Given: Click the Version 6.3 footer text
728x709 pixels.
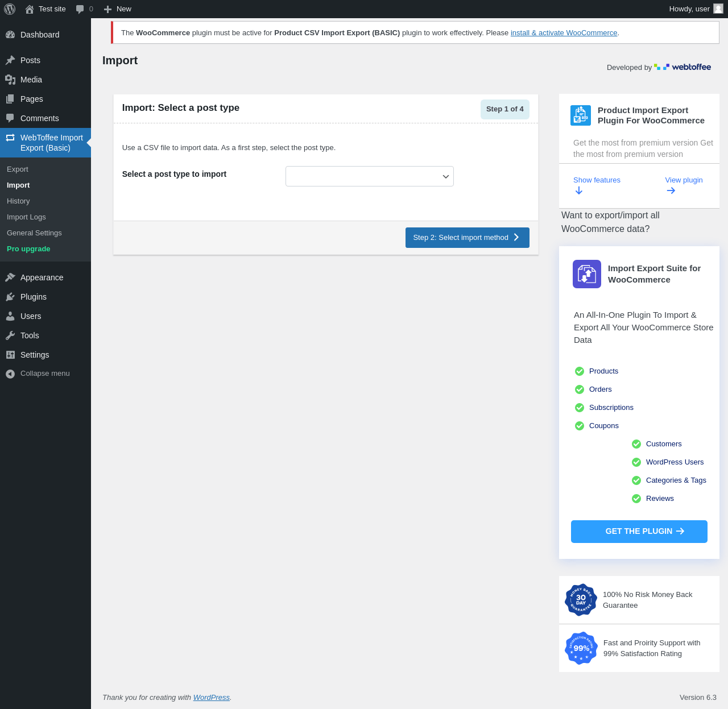Looking at the screenshot, I should 698,698.
